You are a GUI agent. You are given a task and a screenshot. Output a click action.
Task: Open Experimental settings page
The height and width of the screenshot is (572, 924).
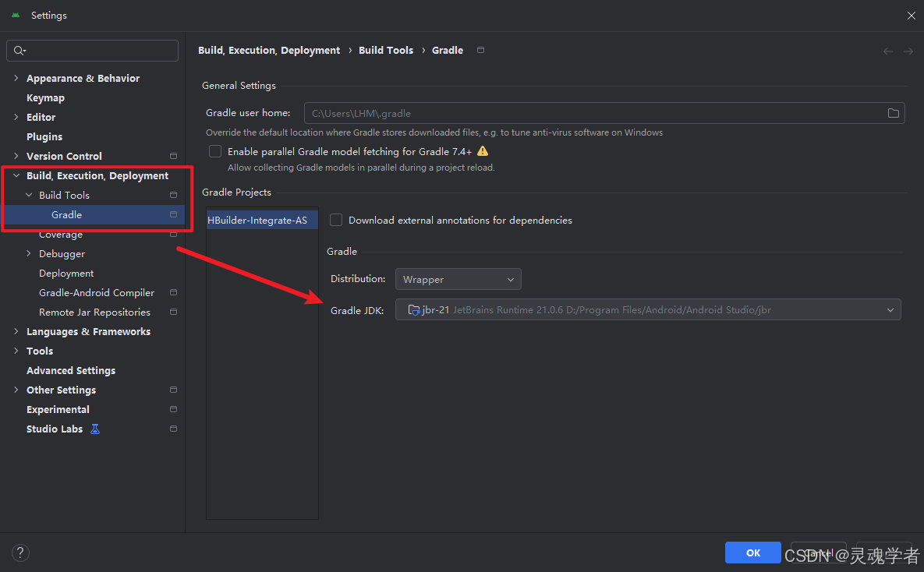[x=58, y=409]
